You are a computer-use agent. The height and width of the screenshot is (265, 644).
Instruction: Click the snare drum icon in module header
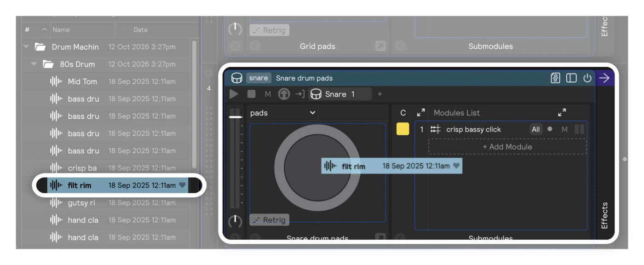236,78
